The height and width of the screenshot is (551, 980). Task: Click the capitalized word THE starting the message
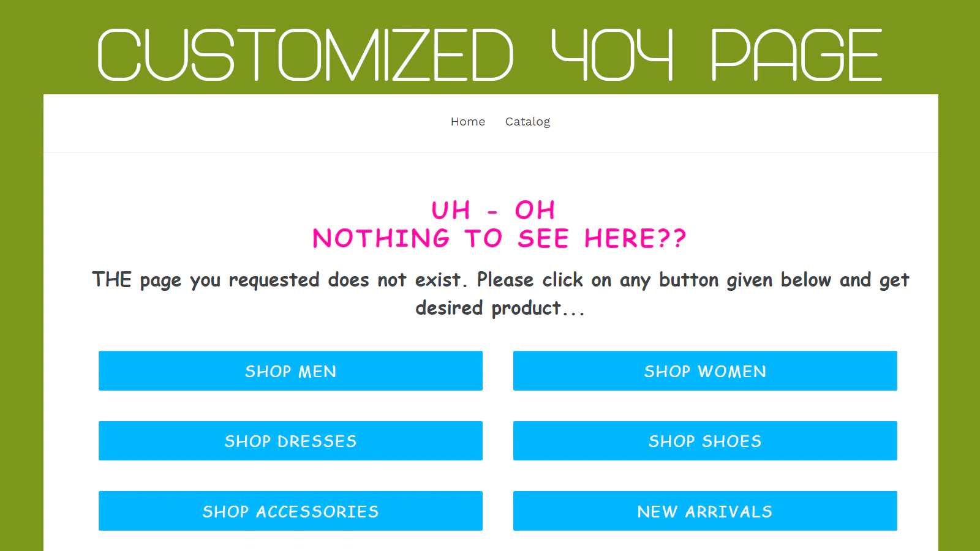(111, 280)
